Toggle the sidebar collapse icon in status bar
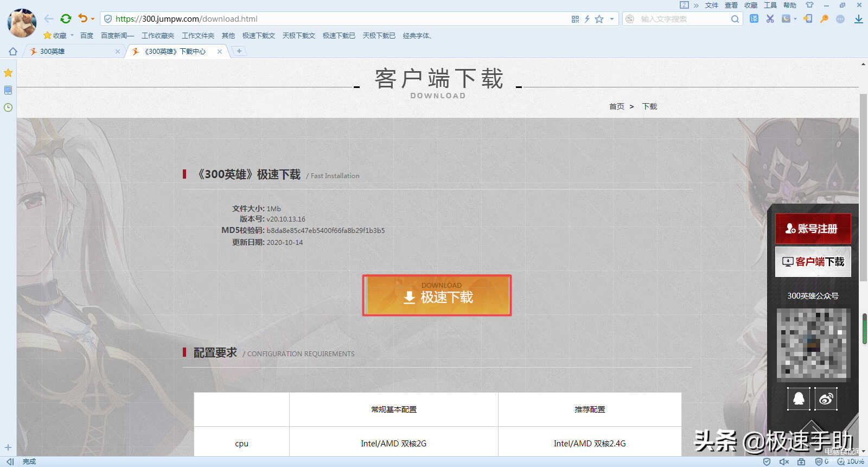This screenshot has height=467, width=868. [10, 462]
